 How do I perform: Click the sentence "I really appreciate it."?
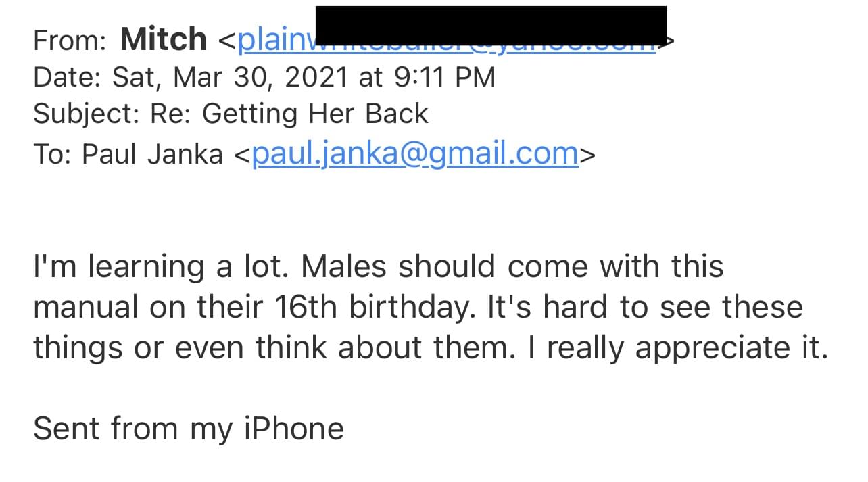[x=687, y=348]
